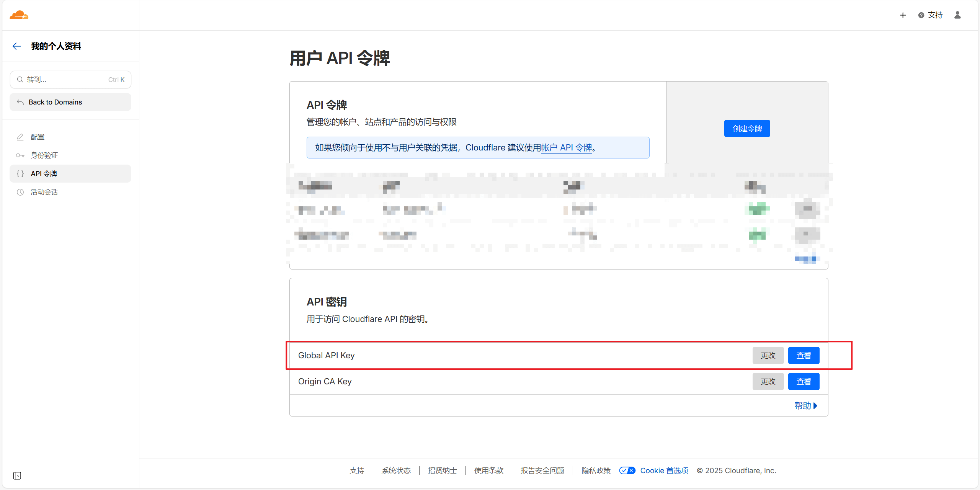Open the 配置 sidebar item

(x=38, y=137)
